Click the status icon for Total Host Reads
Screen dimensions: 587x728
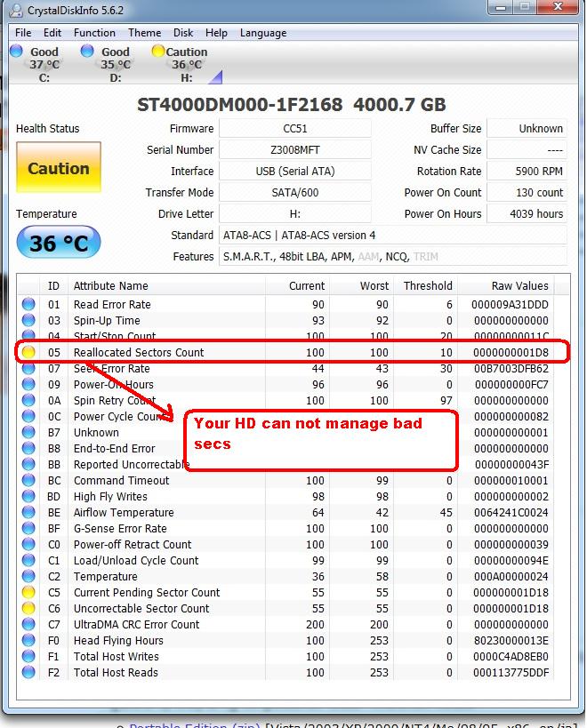(x=28, y=672)
